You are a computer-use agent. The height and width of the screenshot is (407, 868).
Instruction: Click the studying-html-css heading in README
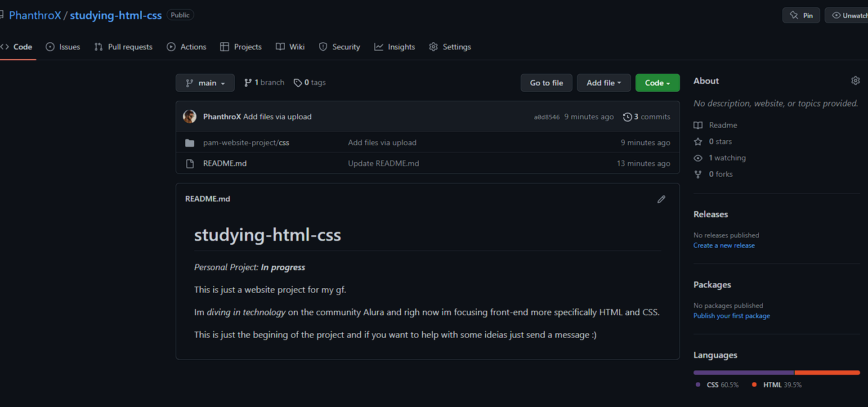coord(267,235)
